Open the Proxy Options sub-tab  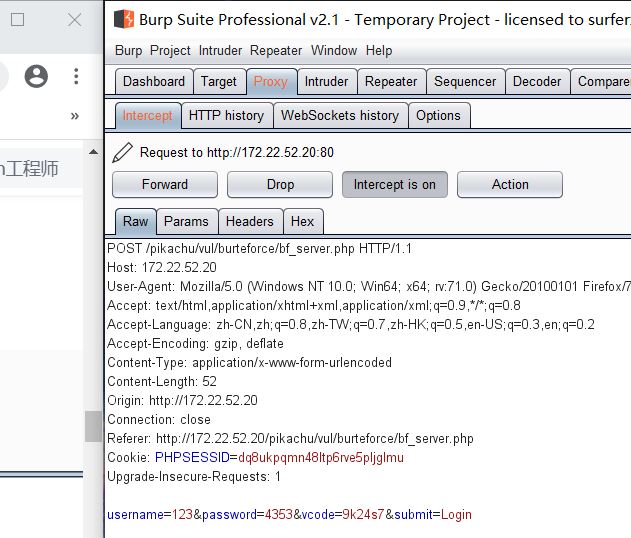439,116
